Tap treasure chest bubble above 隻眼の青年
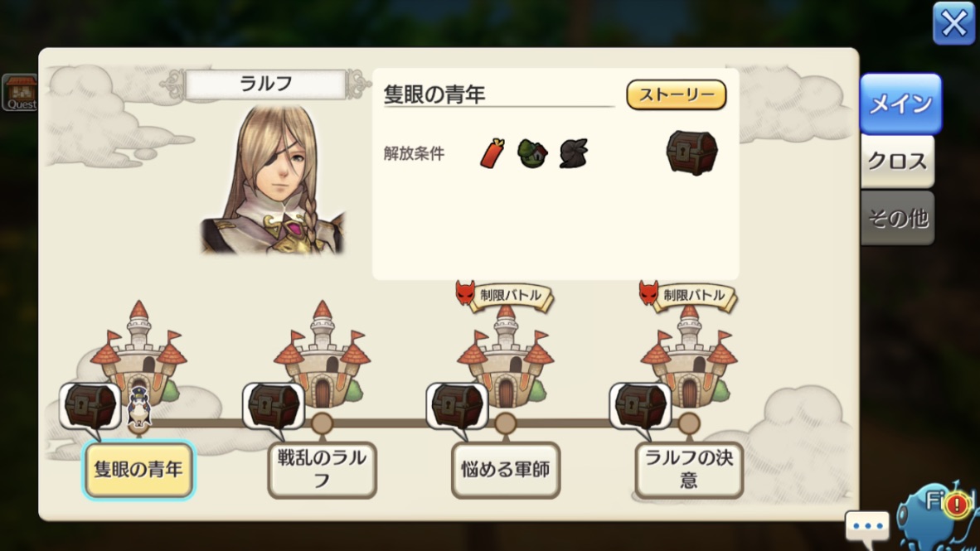980x551 pixels. (x=90, y=408)
